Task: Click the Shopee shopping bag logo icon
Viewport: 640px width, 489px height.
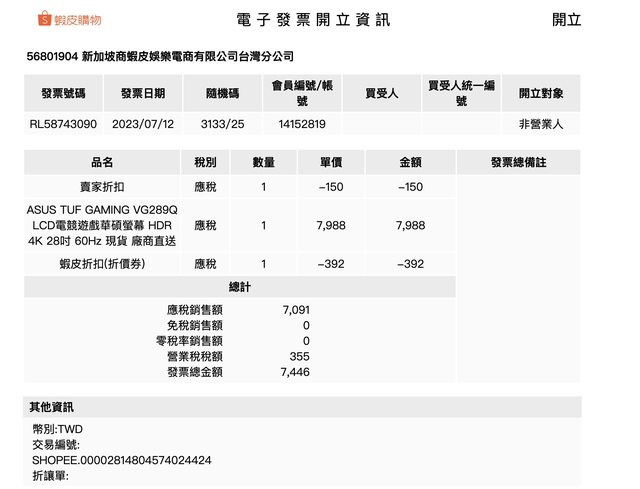Action: pos(44,20)
